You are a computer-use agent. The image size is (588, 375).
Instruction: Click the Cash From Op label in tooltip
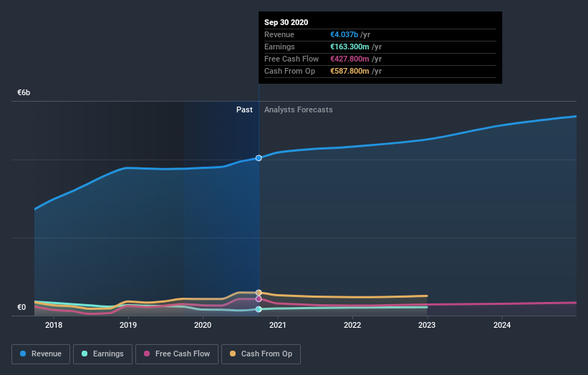pyautogui.click(x=289, y=71)
